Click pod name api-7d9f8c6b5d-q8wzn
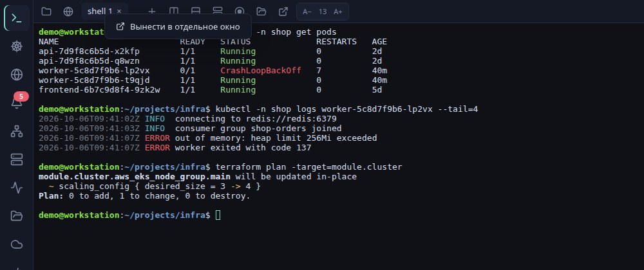Viewport: 644px width, 270px height. 89,61
